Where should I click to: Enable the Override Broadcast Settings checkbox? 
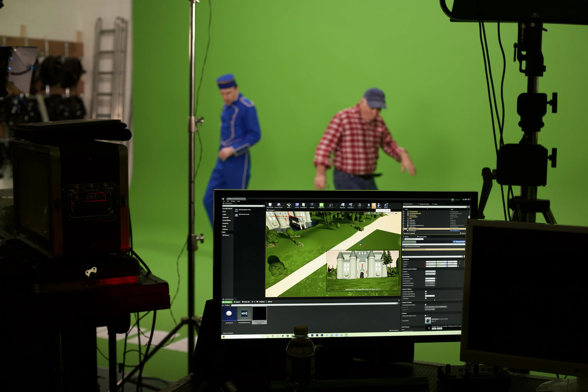pos(425,305)
